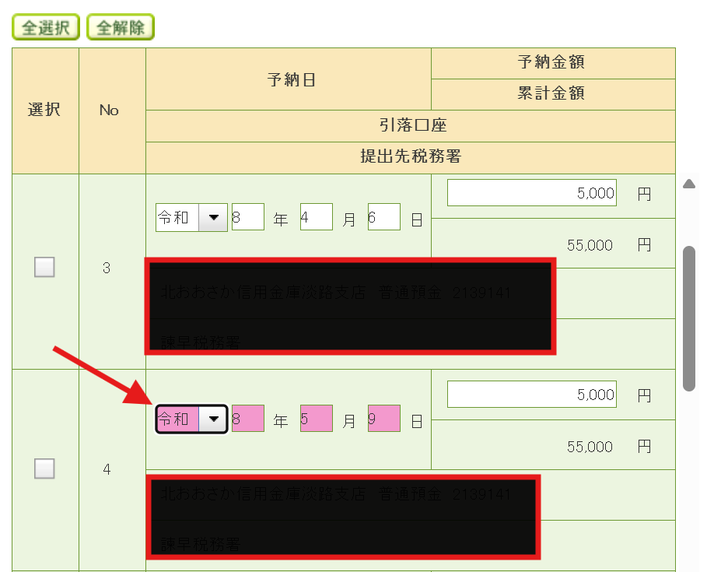Click the 5,000 amount field in row 3
Viewport: 728px width, 572px height.
531,193
